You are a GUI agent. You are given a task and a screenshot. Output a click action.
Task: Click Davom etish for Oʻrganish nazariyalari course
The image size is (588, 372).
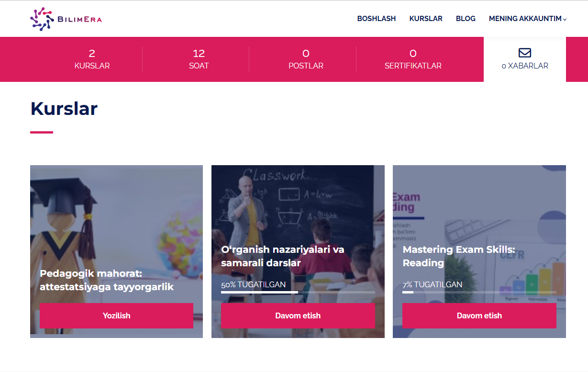(x=298, y=316)
